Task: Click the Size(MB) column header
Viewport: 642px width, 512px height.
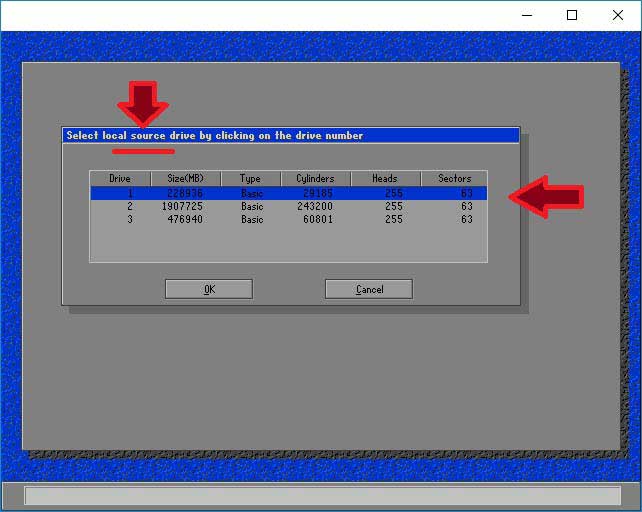Action: 185,178
